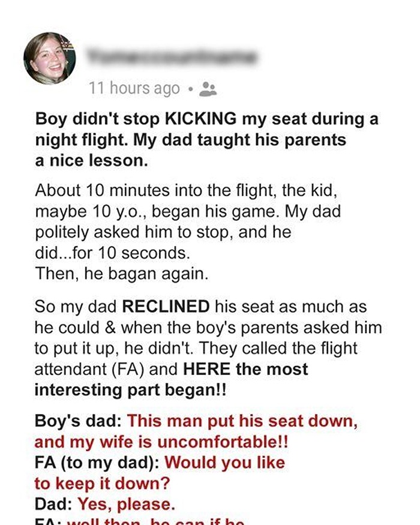Screen dimensions: 420x525
Task: Click the friends audience icon
Action: (208, 89)
